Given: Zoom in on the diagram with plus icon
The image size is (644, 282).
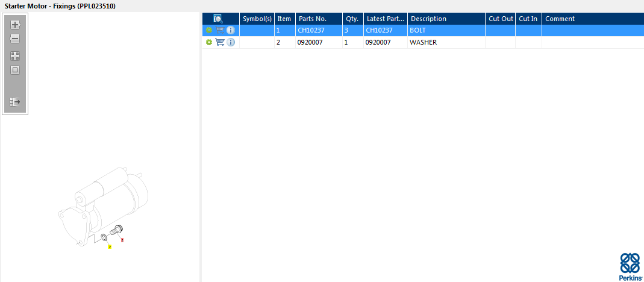Looking at the screenshot, I should 15,25.
